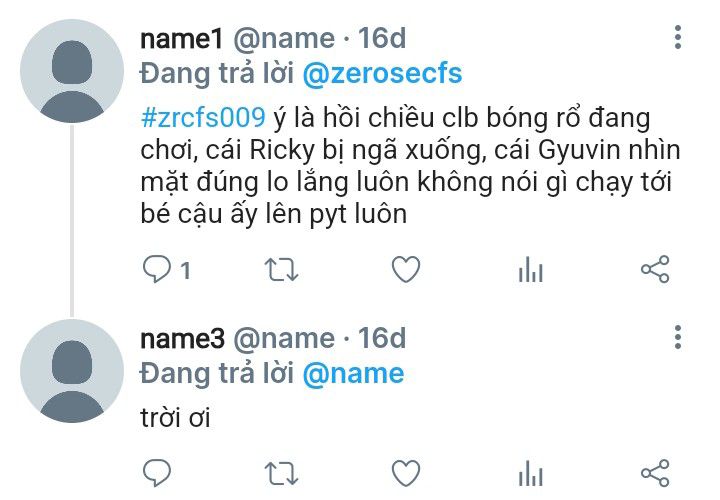Image resolution: width=720 pixels, height=500 pixels.
Task: Like name3's reply with heart icon
Action: pos(406,473)
